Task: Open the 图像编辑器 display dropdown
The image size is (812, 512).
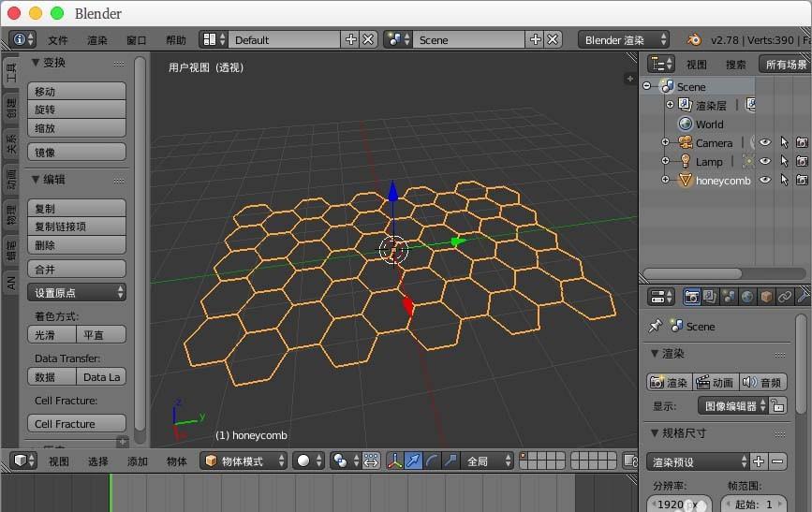Action: pyautogui.click(x=732, y=406)
